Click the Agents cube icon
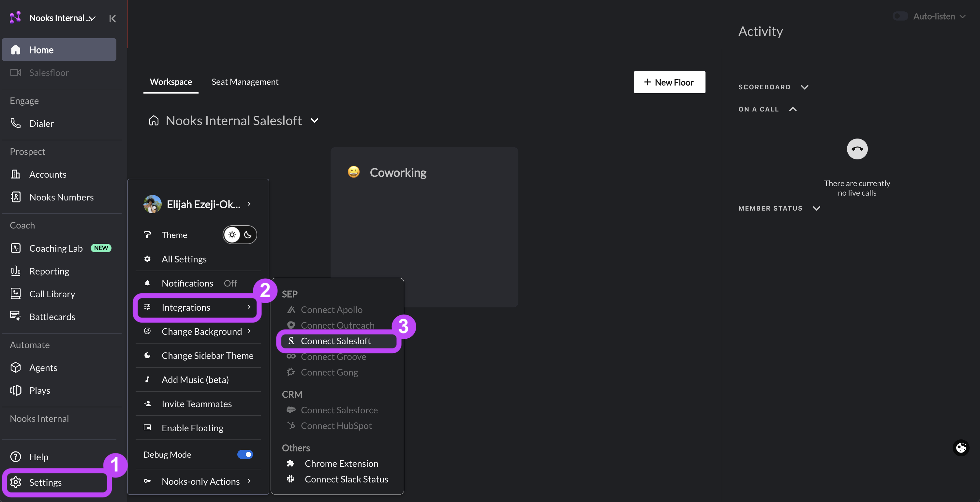The image size is (980, 502). tap(16, 367)
